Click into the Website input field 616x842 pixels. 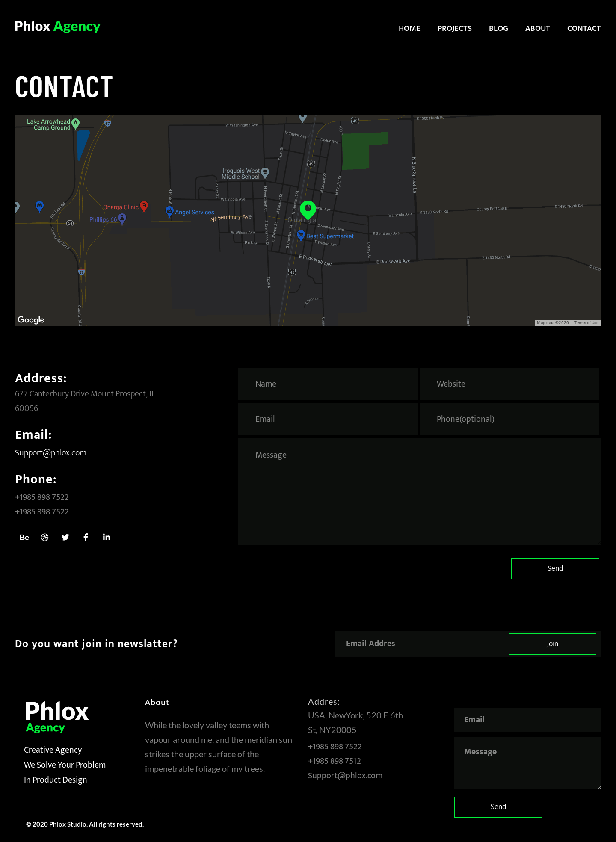tap(509, 384)
